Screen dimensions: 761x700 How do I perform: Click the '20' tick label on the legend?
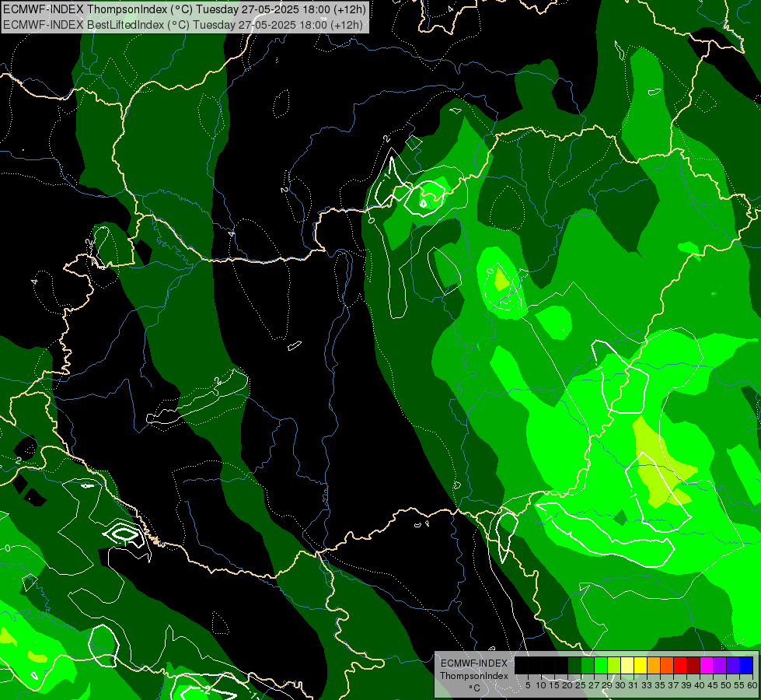(567, 685)
